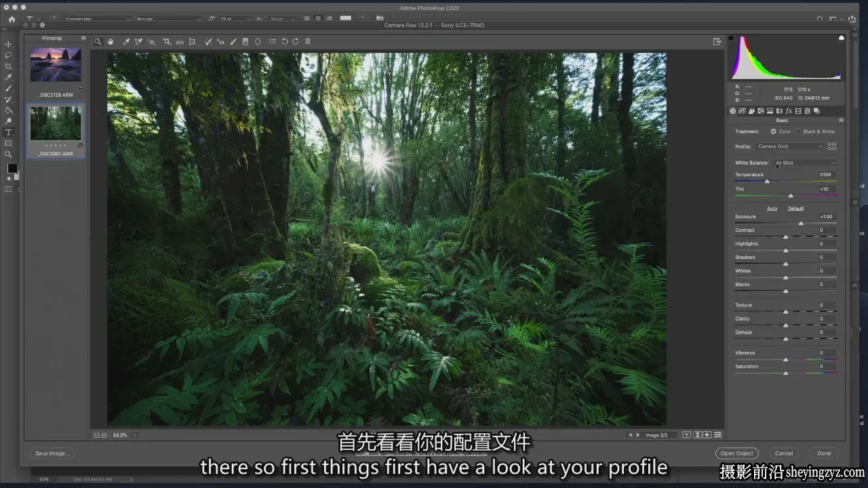The width and height of the screenshot is (868, 488).
Task: Select the Straighten tool
Action: pyautogui.click(x=180, y=41)
